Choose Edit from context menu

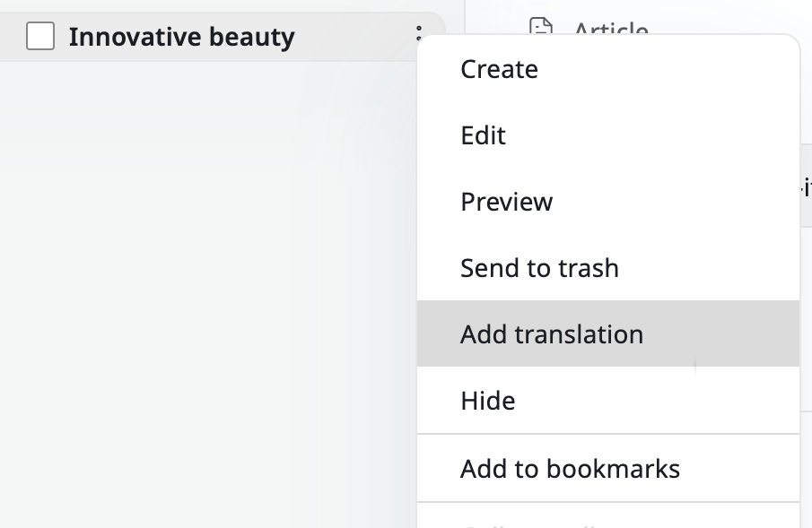[608, 135]
